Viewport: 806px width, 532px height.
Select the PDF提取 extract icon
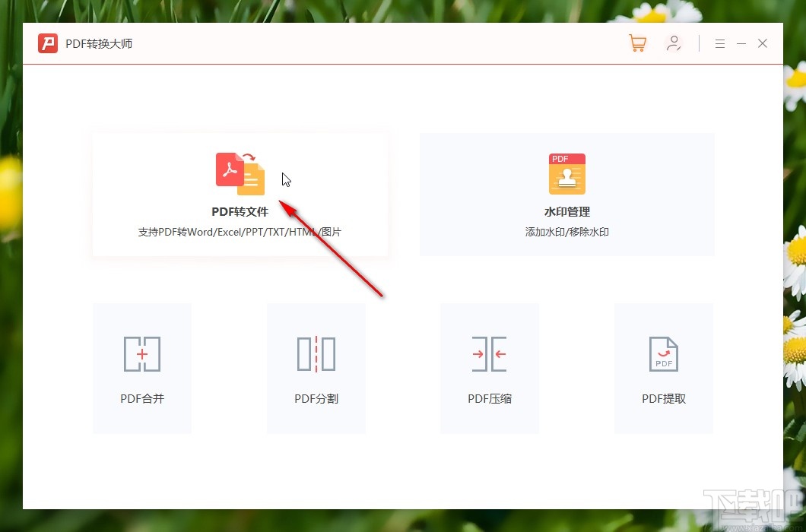pos(664,354)
